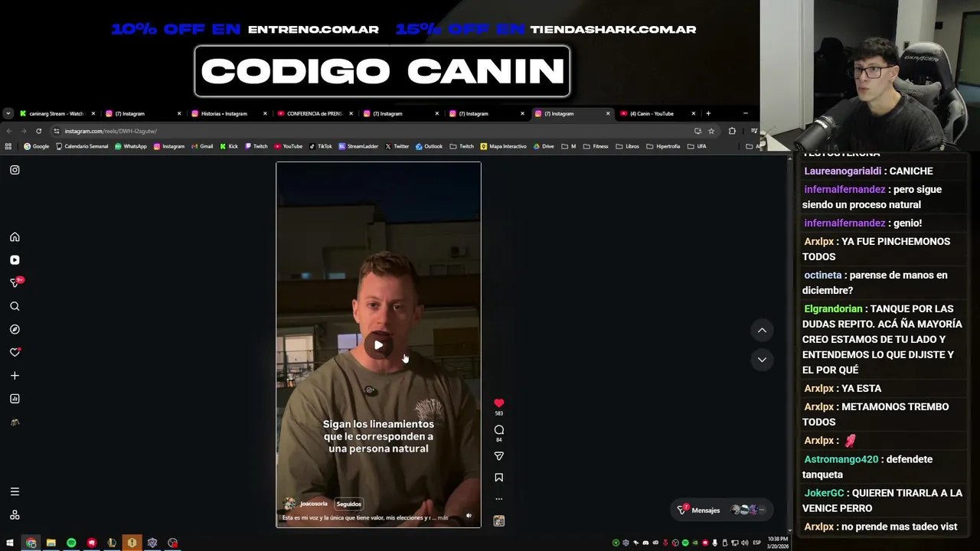This screenshot has width=980, height=551.
Task: Play the paused reel video
Action: pyautogui.click(x=378, y=345)
